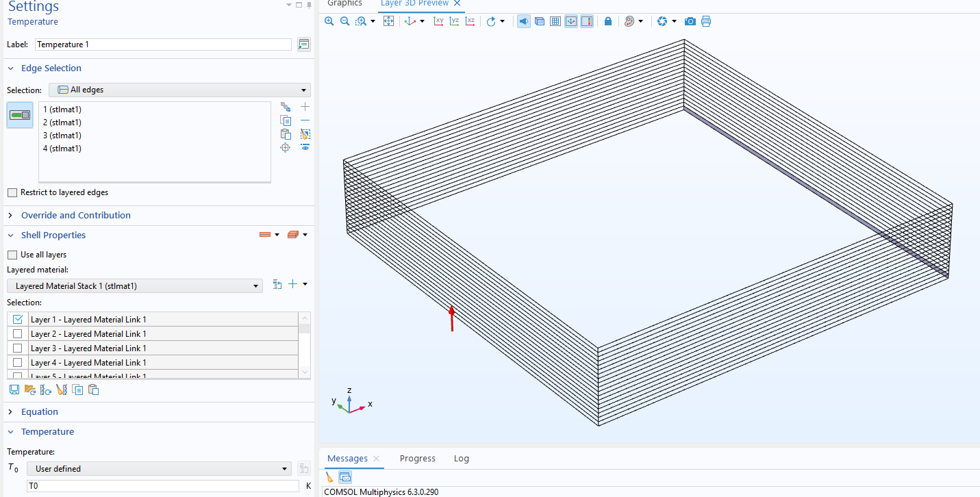This screenshot has width=980, height=497.
Task: Check the Use all layers box
Action: (12, 255)
